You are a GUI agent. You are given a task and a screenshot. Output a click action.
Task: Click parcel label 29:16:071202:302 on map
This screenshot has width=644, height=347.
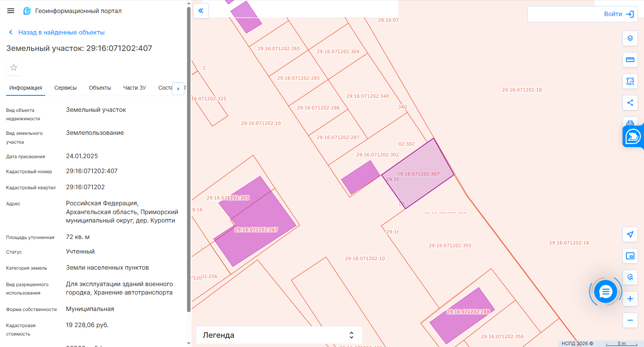pos(378,155)
